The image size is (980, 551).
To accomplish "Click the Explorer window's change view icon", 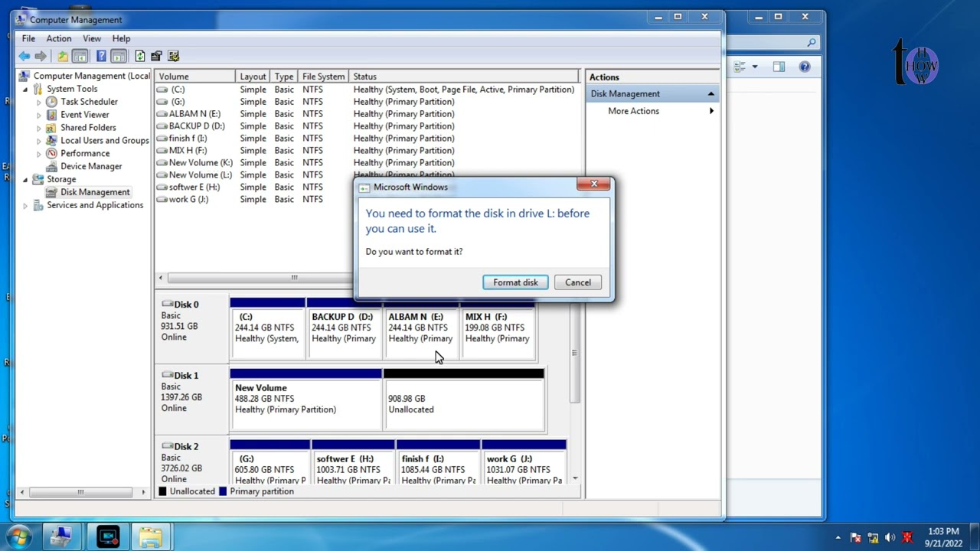I will tap(740, 67).
